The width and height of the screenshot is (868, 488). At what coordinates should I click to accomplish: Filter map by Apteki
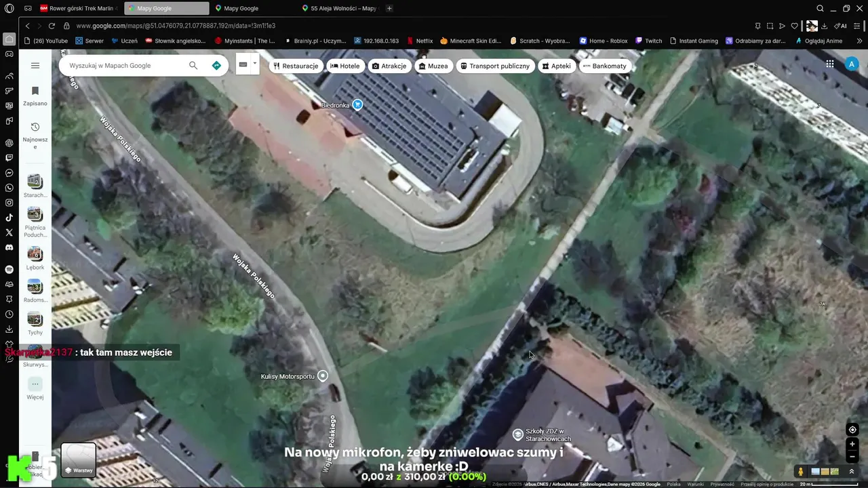coord(556,66)
